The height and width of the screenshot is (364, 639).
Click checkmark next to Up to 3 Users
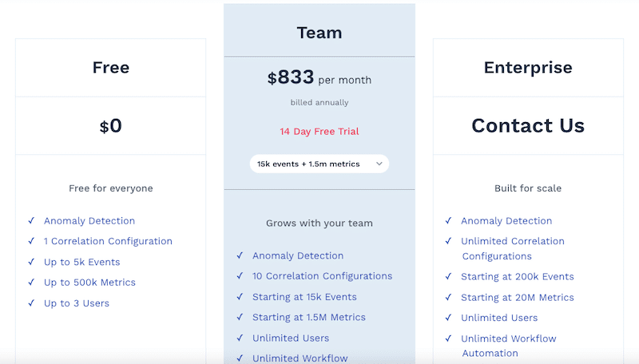tap(31, 303)
